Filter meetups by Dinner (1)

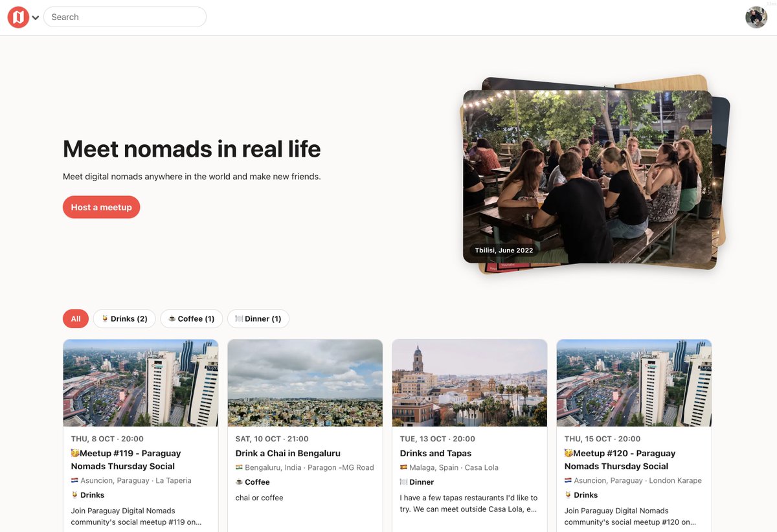pos(258,318)
